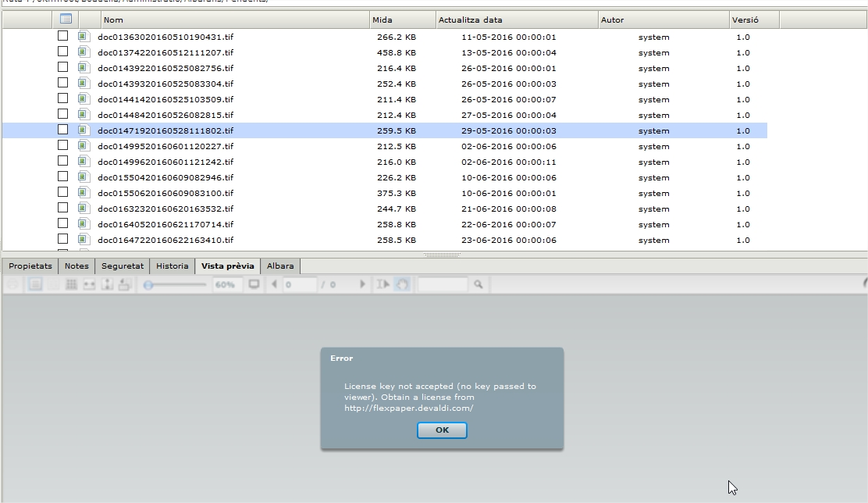Screen dimensions: 868x503
Task: Open the Albara tab
Action: [x=280, y=266]
